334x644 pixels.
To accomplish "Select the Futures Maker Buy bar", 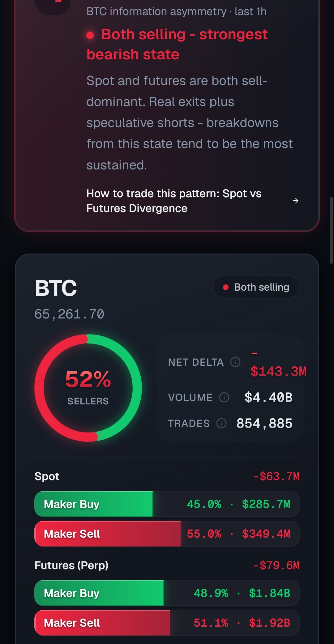I will (167, 593).
